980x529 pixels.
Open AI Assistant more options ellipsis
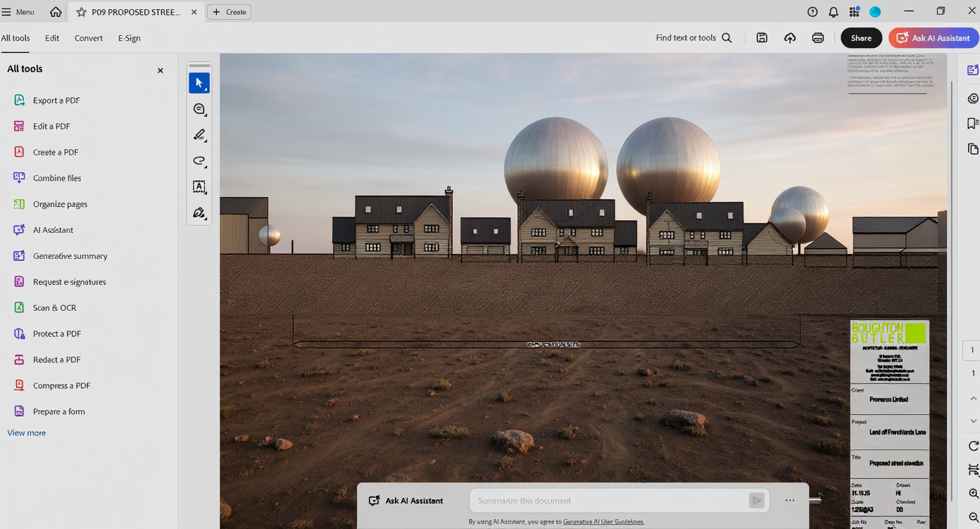790,501
